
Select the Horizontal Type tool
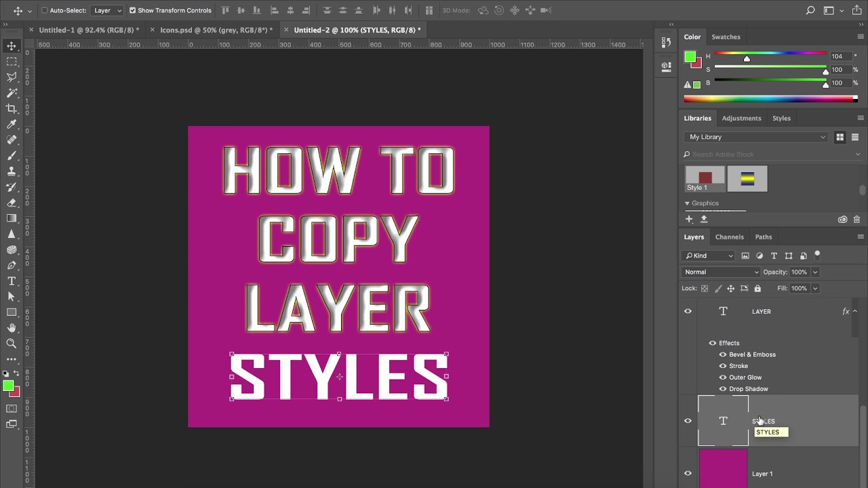[12, 281]
